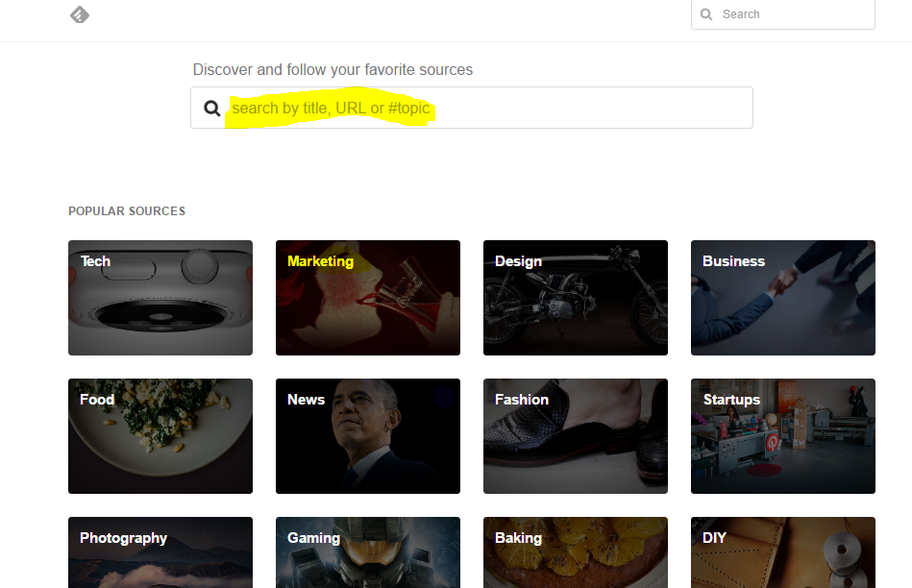912x588 pixels.
Task: Open the Gaming sources card
Action: [368, 552]
